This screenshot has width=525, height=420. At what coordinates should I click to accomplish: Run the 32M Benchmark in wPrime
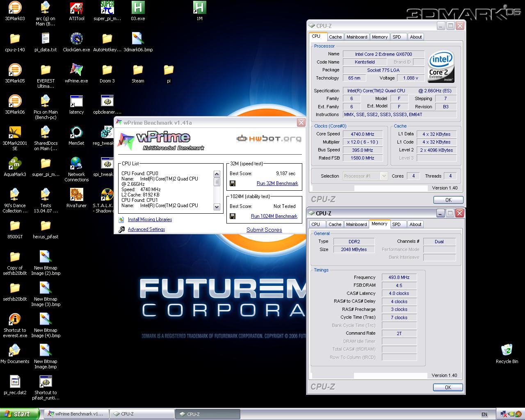(x=277, y=183)
